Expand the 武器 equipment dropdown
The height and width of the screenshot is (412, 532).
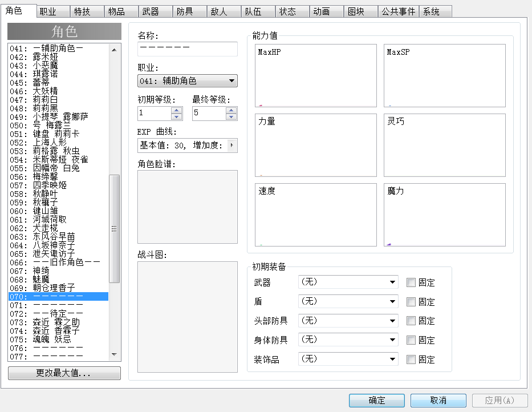pos(348,282)
